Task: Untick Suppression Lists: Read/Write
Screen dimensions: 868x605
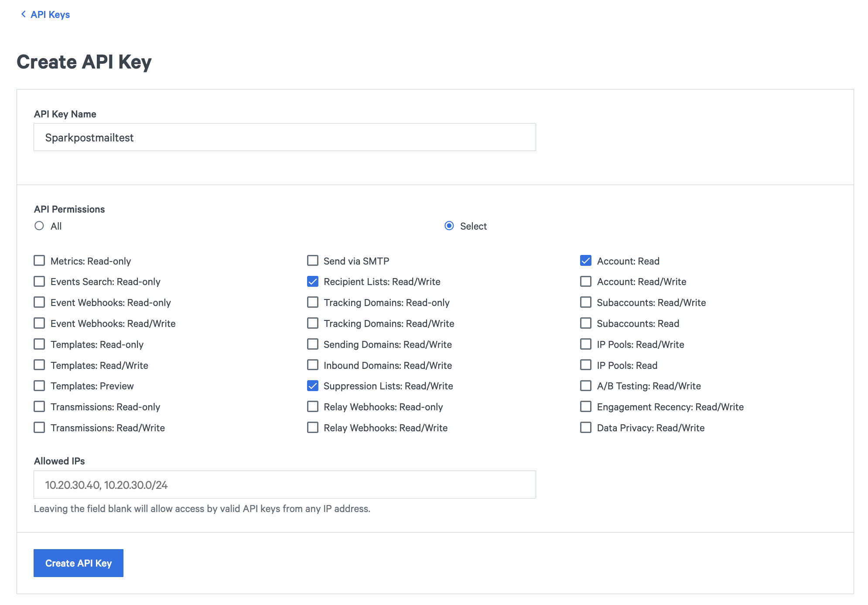Action: [x=312, y=386]
